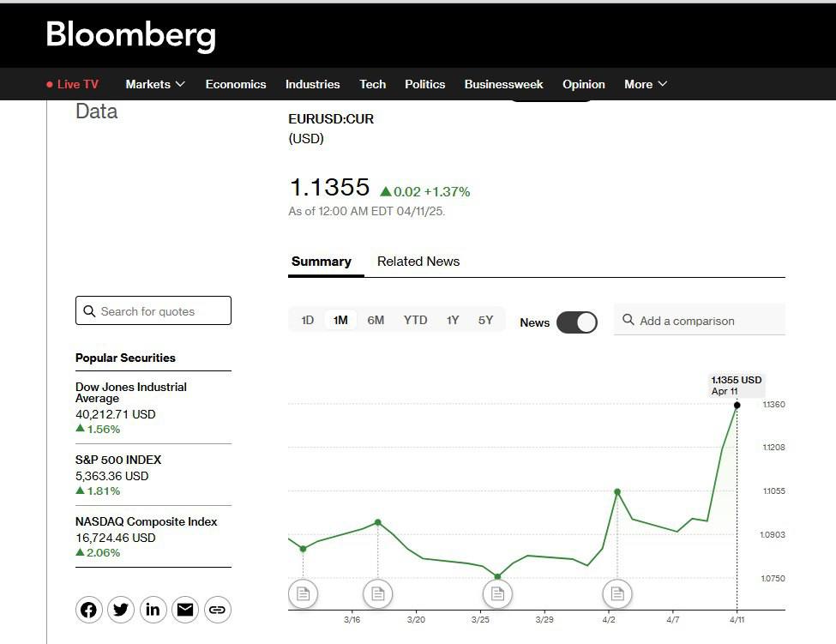Screen dimensions: 836x644
Task: Select the 1D chart range
Action: tap(307, 320)
